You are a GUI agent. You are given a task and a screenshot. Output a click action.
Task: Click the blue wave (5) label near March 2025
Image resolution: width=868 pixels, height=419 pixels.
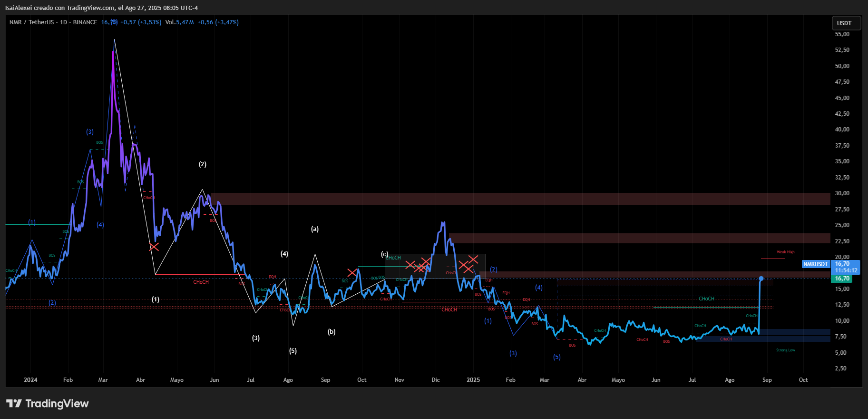tap(557, 357)
